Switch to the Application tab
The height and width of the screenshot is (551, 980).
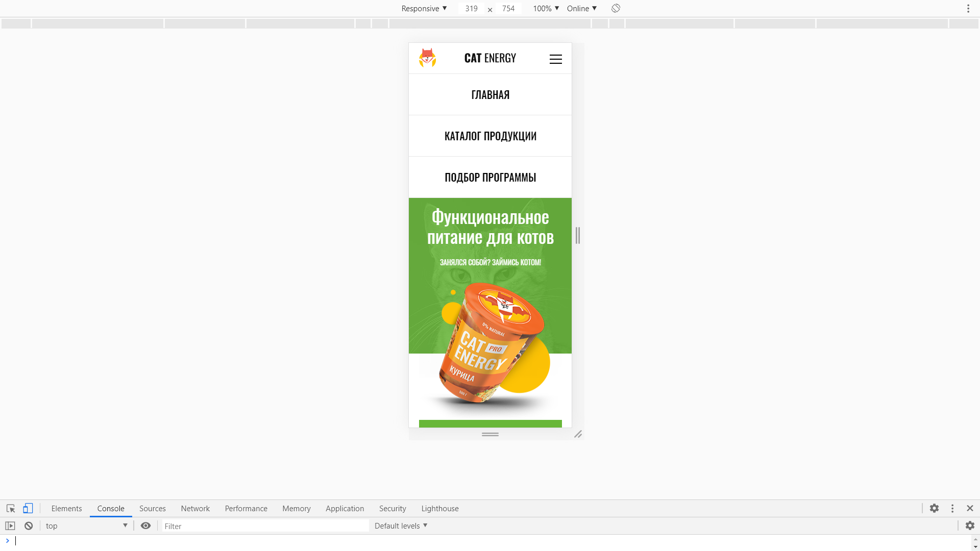pos(345,509)
